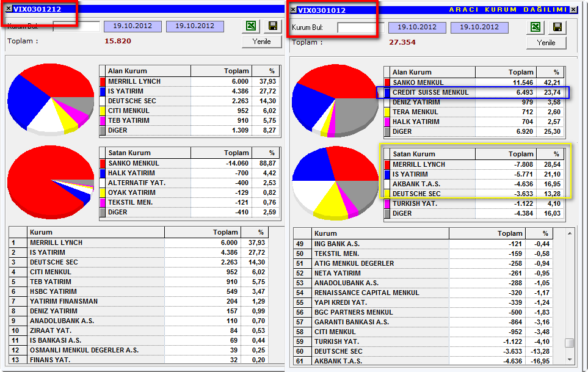Select ING BANK A.S. row number 49
Image resolution: width=588 pixels, height=372 pixels.
[x=423, y=244]
